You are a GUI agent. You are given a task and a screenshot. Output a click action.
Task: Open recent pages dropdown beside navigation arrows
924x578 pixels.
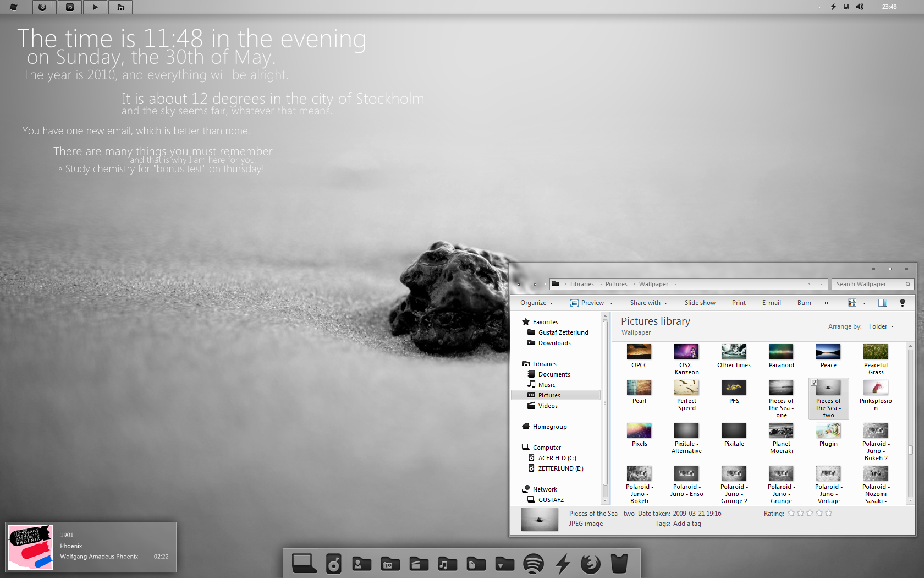(x=546, y=284)
